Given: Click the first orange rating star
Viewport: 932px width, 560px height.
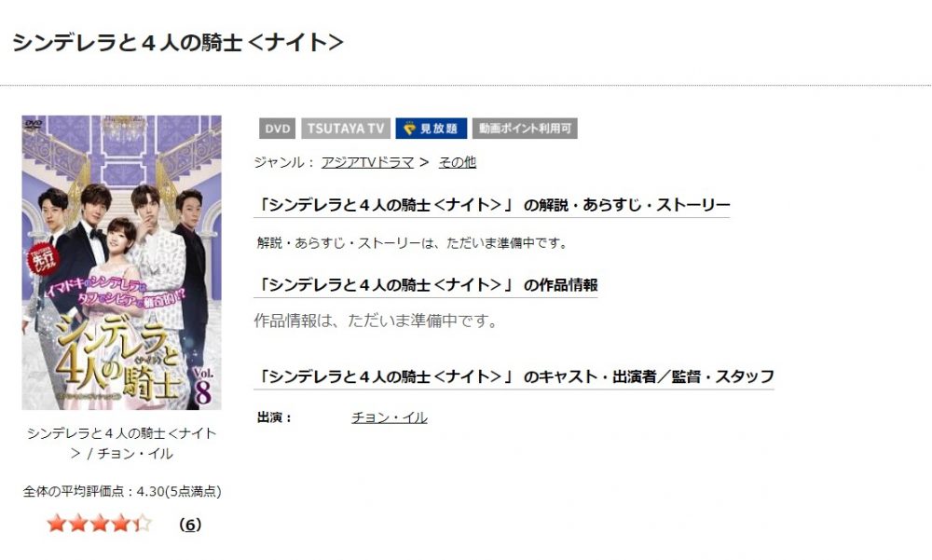Looking at the screenshot, I should 57,524.
